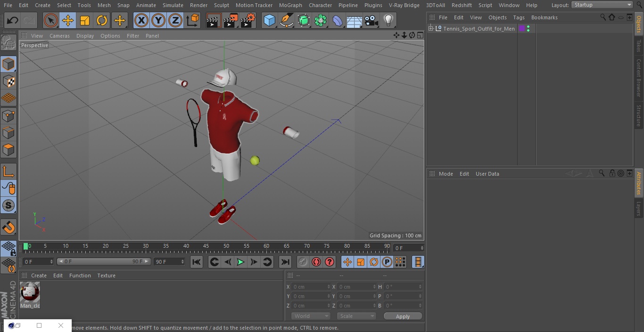
Task: Click the purple layer color swatch
Action: (522, 29)
